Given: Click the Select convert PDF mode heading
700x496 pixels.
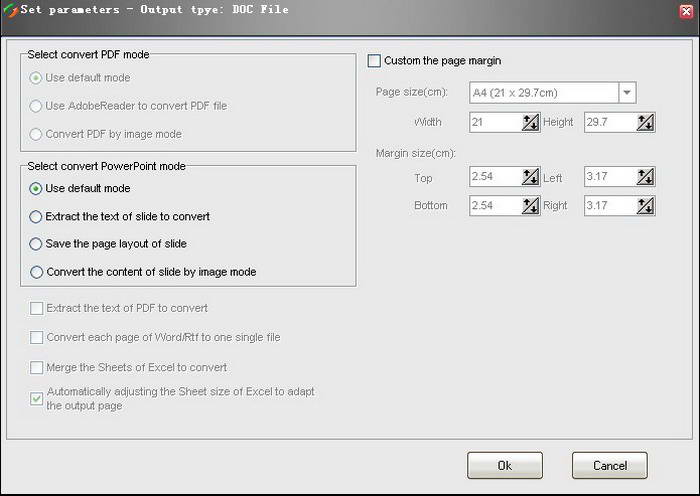Looking at the screenshot, I should pos(88,55).
